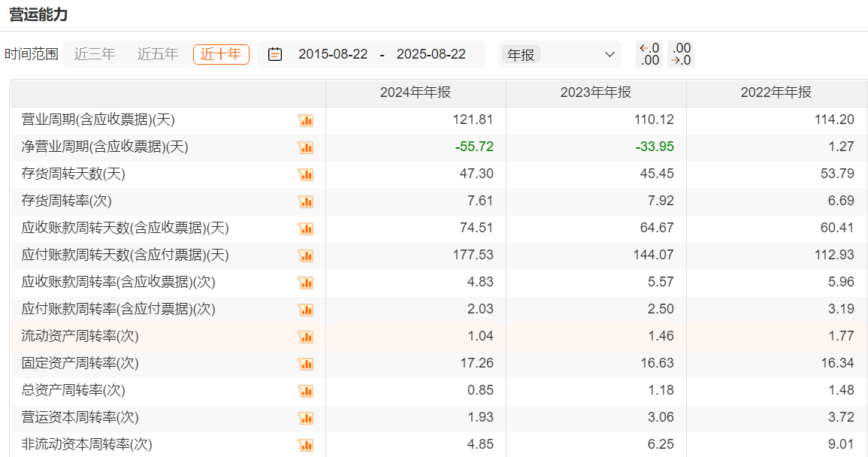Click the green value -33.95
The height and width of the screenshot is (457, 868).
[655, 147]
